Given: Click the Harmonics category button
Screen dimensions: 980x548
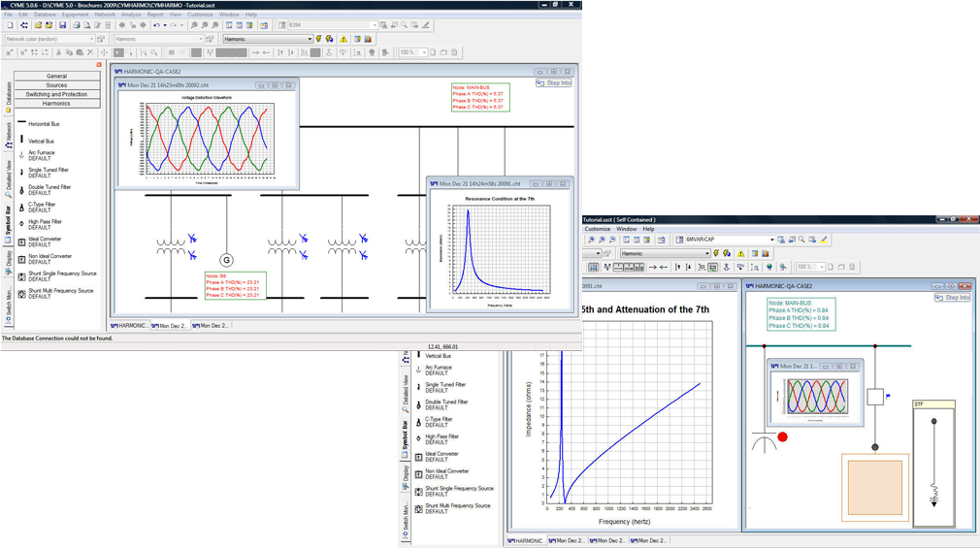Looking at the screenshot, I should 56,103.
